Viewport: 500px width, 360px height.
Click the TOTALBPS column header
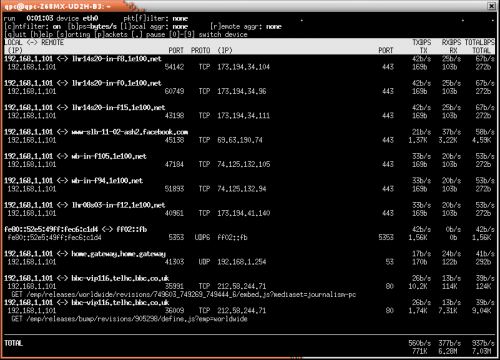pyautogui.click(x=480, y=43)
